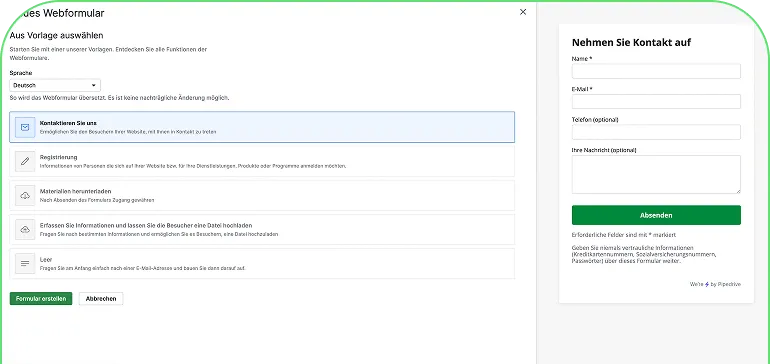Screen dimensions: 770x364
Task: Click the cloud download icon for Materialien herunterladen
Action: [x=25, y=196]
